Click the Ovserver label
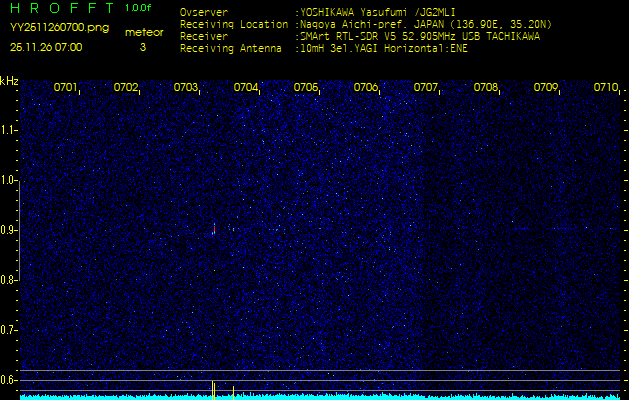The height and width of the screenshot is (400, 629). click(x=204, y=12)
